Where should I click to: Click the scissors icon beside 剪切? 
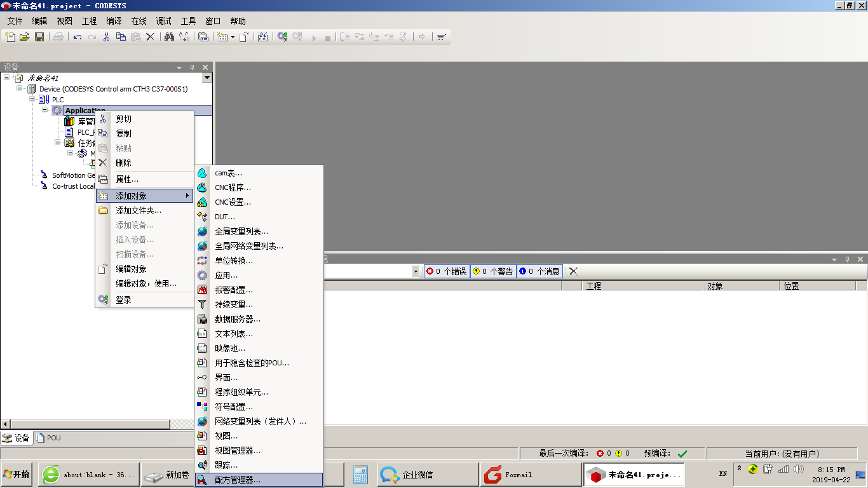pos(103,119)
